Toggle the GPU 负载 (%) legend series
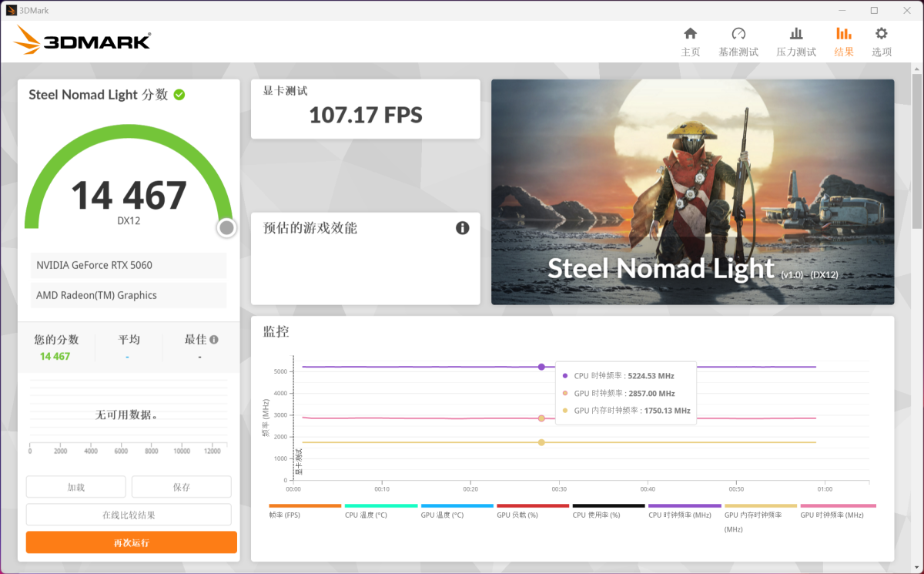The image size is (924, 574). pos(532,511)
